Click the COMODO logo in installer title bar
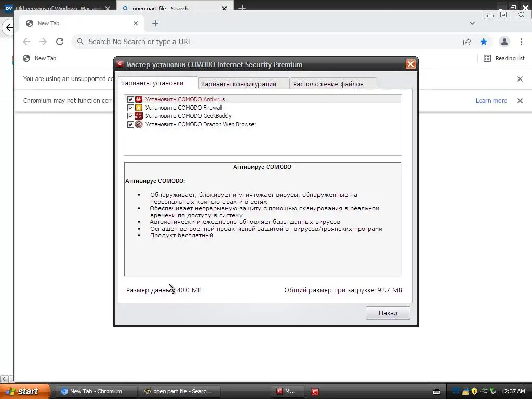This screenshot has width=532, height=399. (x=120, y=64)
